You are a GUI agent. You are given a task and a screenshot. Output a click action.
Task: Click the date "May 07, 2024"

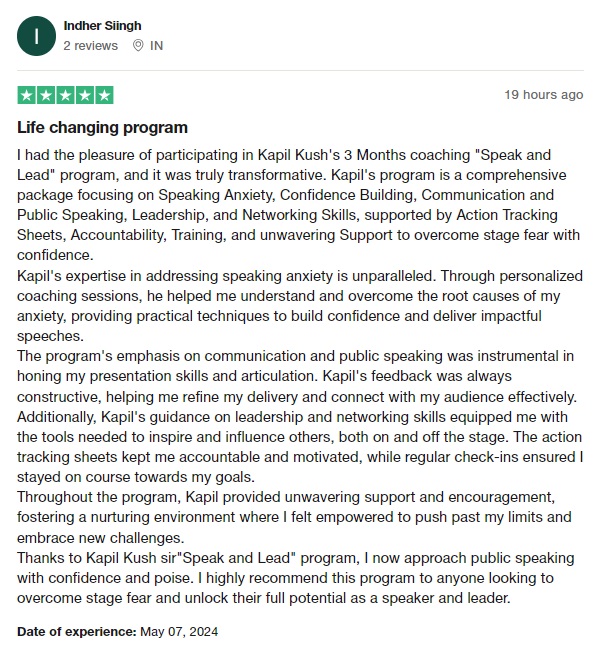178,631
